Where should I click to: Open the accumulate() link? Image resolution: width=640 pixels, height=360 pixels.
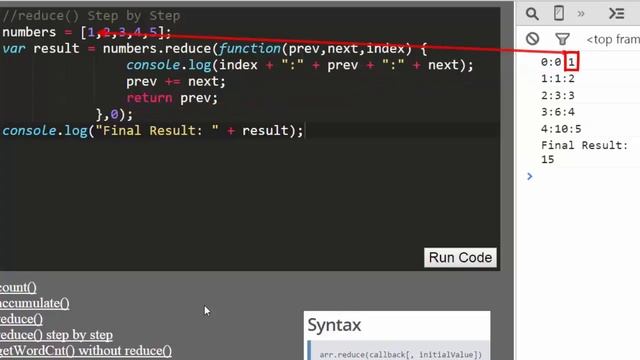pos(34,303)
